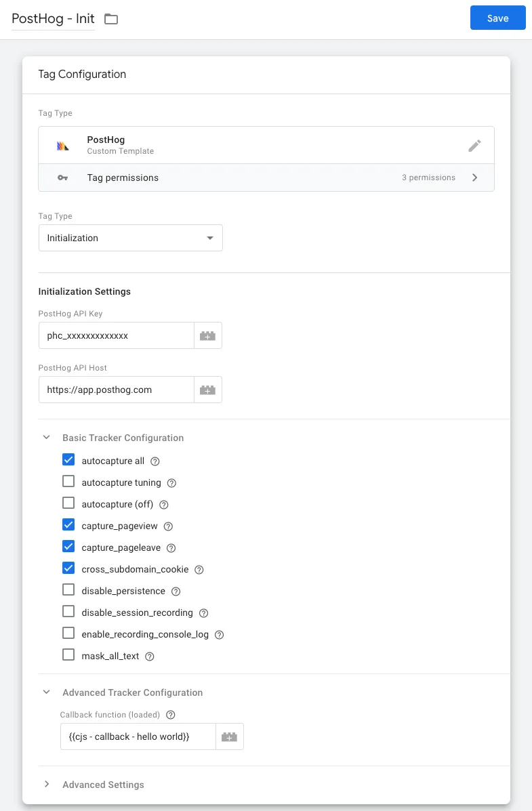This screenshot has height=811, width=532.
Task: Uncheck the capture_pageleave option
Action: coord(68,546)
